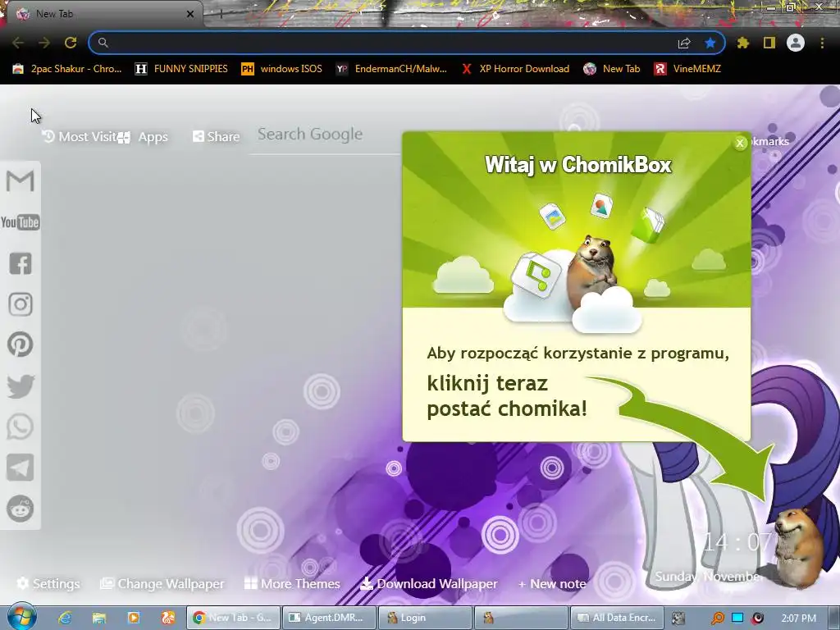
Task: Open XP Horror Download bookmark
Action: 515,69
